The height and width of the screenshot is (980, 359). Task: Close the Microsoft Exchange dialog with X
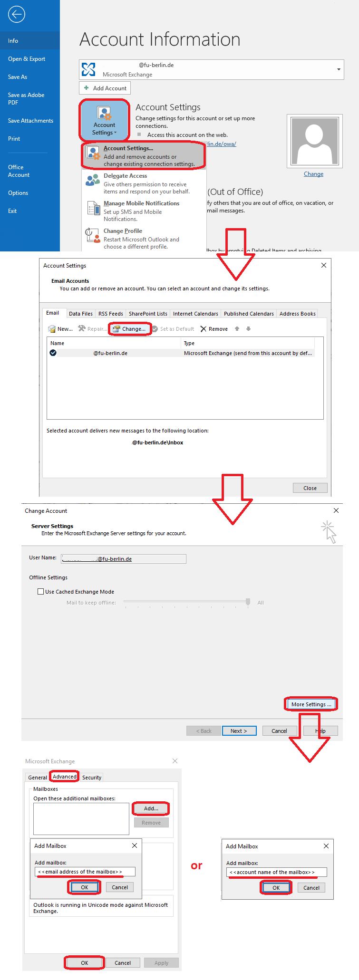(x=175, y=761)
